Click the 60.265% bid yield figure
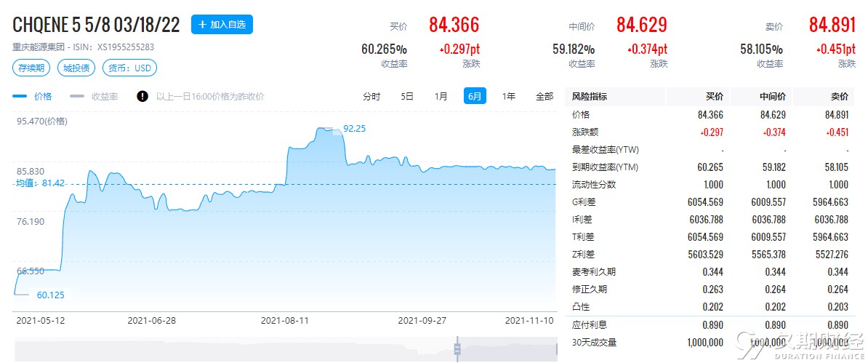This screenshot has height=363, width=868. (x=384, y=49)
